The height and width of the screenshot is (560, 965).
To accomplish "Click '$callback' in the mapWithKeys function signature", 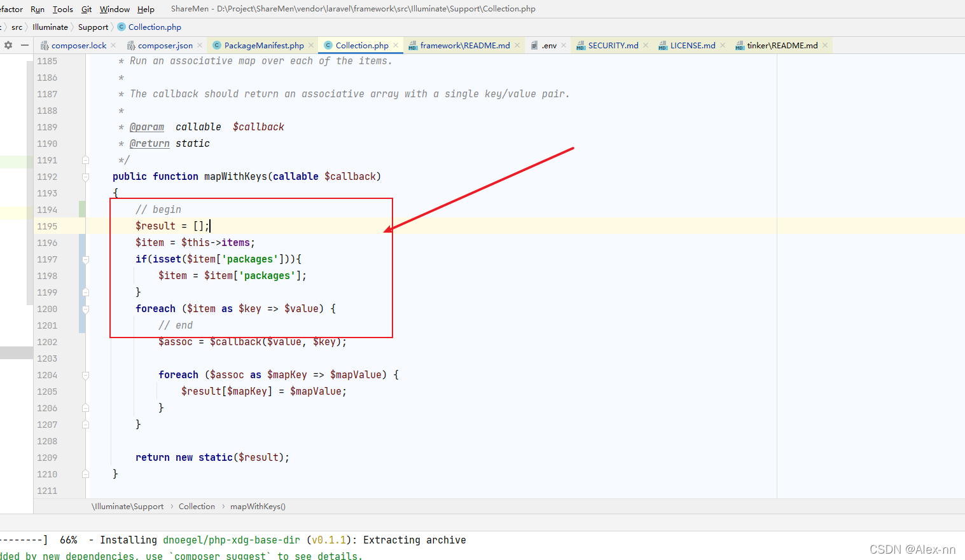I will click(350, 177).
